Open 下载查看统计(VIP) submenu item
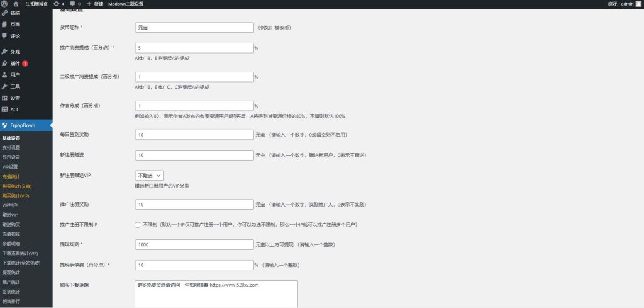The width and height of the screenshot is (644, 308). pyautogui.click(x=20, y=253)
